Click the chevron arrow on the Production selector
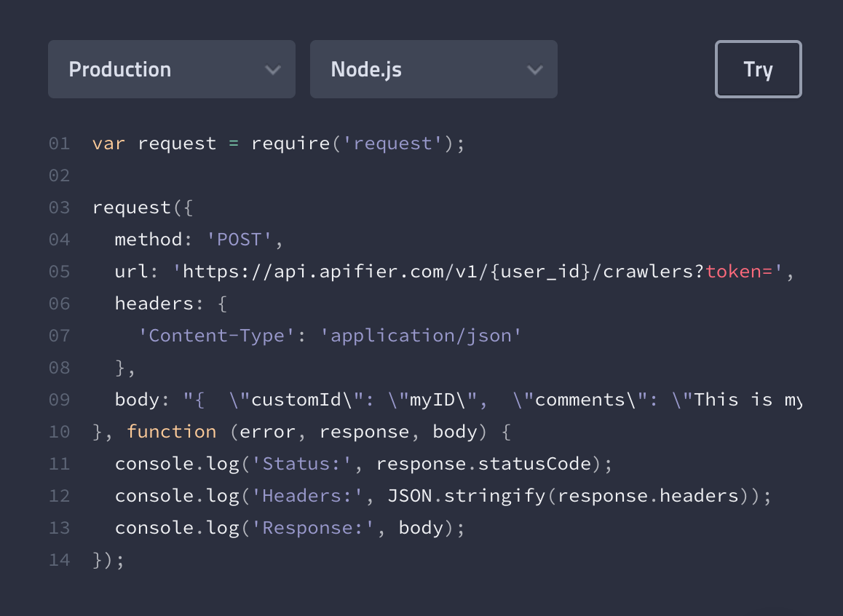This screenshot has width=843, height=616. pyautogui.click(x=273, y=69)
